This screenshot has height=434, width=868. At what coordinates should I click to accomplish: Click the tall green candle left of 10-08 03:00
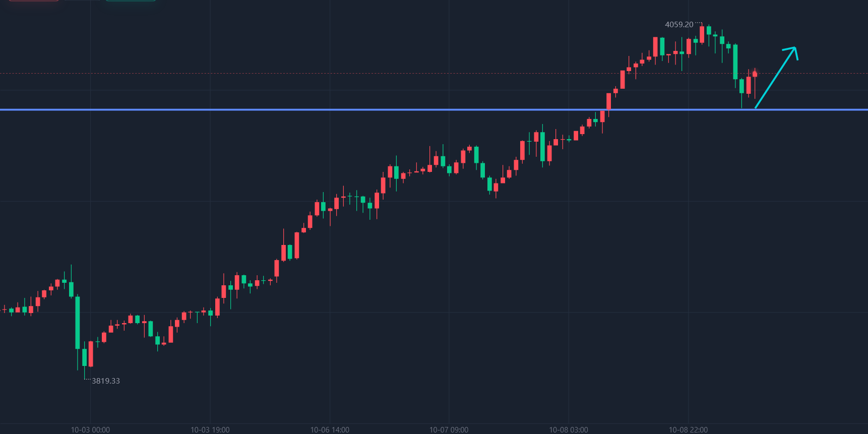click(542, 147)
